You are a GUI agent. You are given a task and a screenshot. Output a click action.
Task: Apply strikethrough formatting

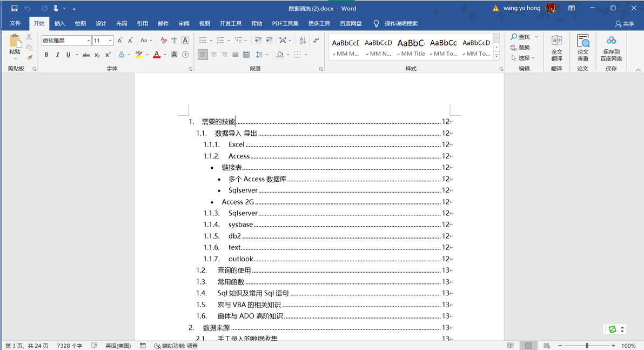click(x=86, y=55)
